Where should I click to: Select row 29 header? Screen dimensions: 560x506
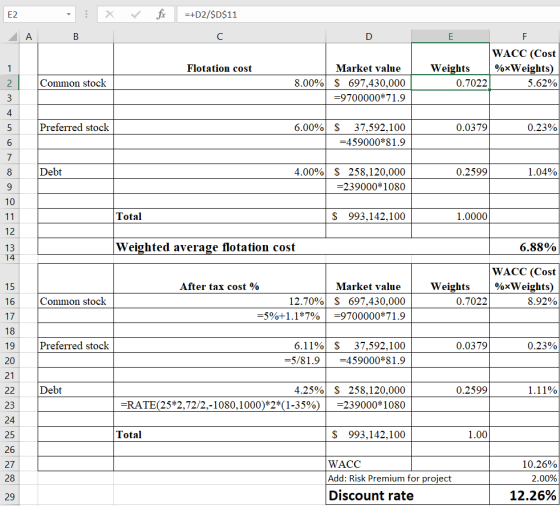click(10, 496)
